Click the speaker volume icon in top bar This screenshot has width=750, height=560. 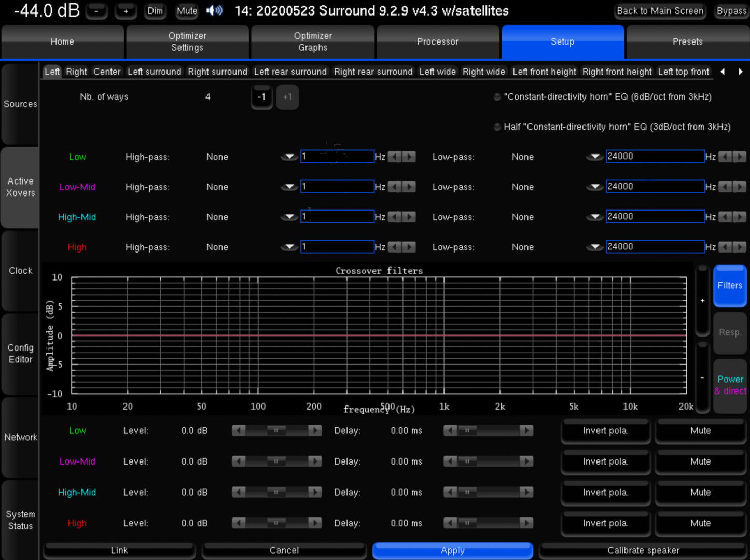pyautogui.click(x=214, y=10)
